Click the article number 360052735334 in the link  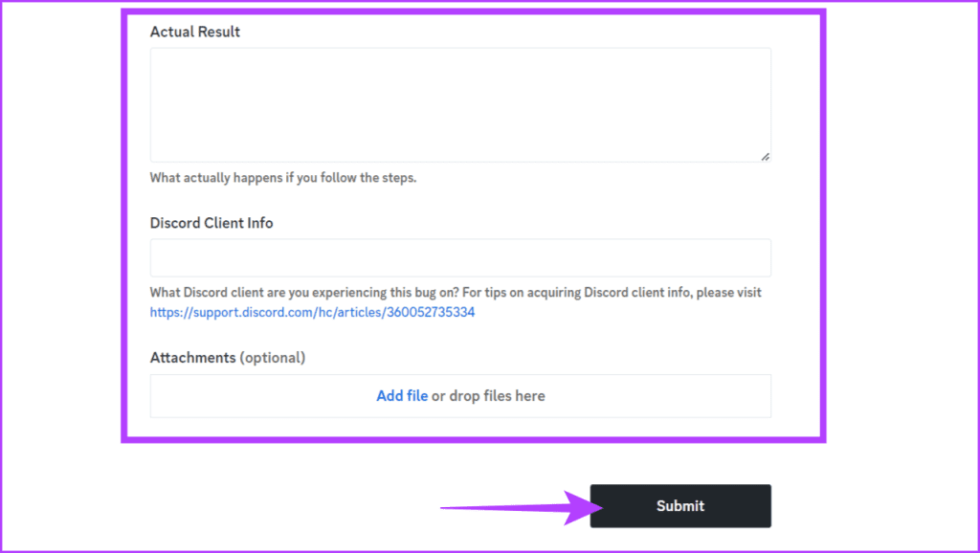point(431,312)
